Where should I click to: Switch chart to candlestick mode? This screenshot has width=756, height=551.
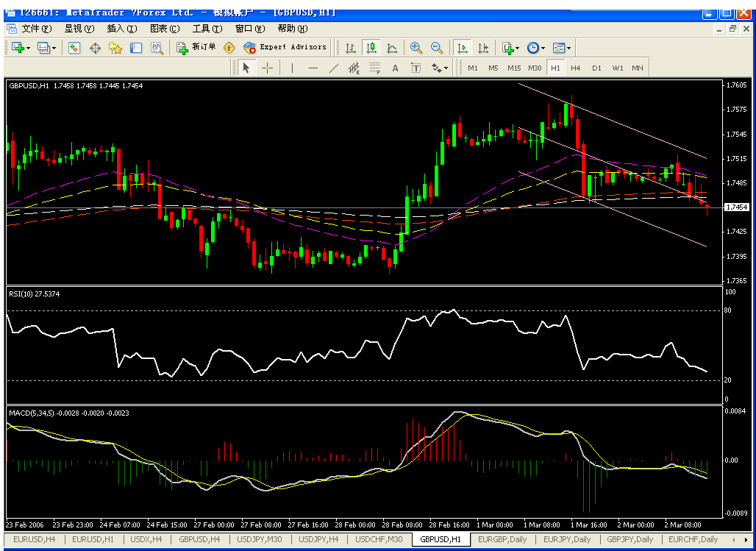(371, 47)
